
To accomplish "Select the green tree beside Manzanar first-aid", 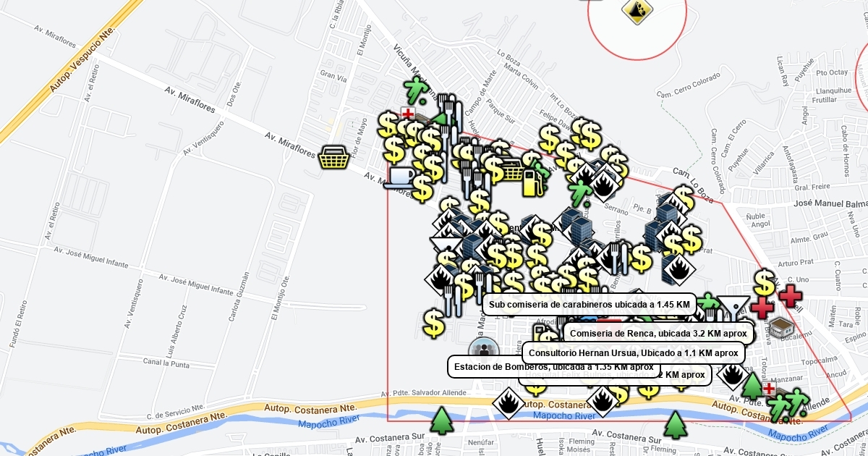I will (752, 386).
